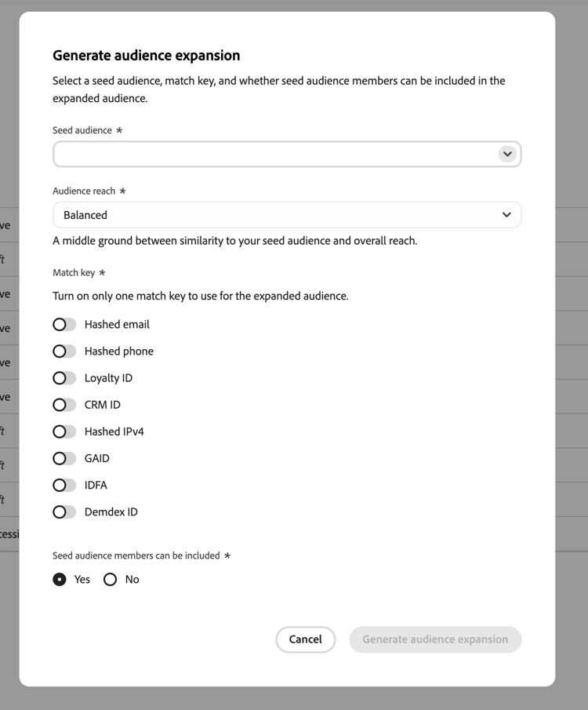Image resolution: width=588 pixels, height=710 pixels.
Task: Select the Yes radio button
Action: pyautogui.click(x=60, y=579)
